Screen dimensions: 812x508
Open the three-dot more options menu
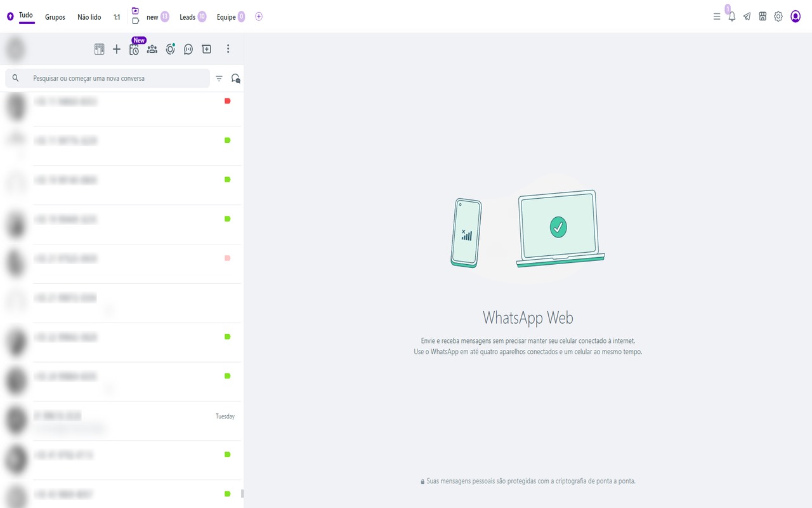pyautogui.click(x=228, y=49)
